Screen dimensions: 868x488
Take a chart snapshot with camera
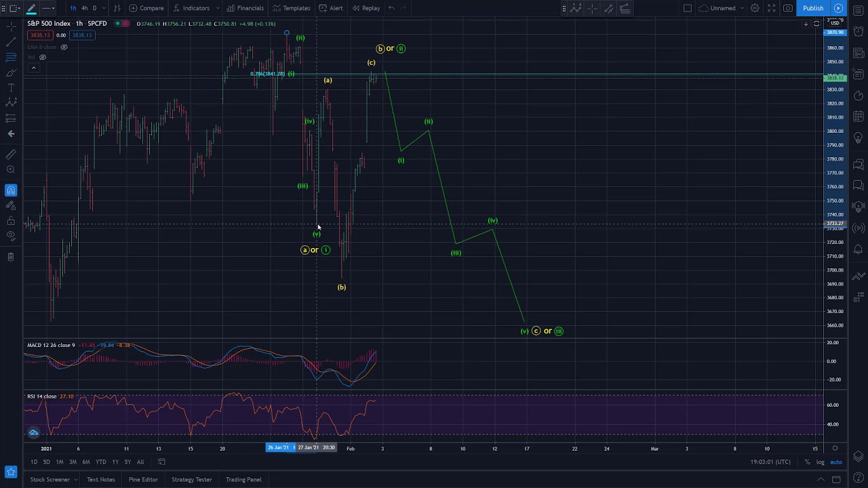click(787, 8)
